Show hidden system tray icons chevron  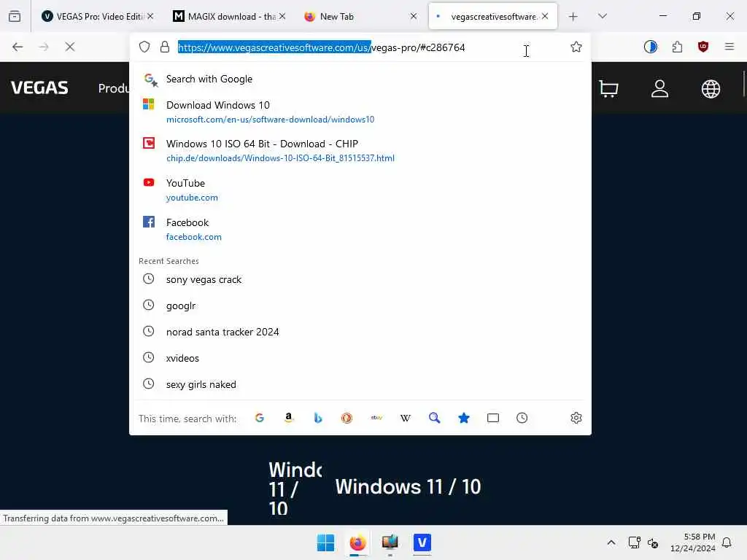(x=611, y=542)
